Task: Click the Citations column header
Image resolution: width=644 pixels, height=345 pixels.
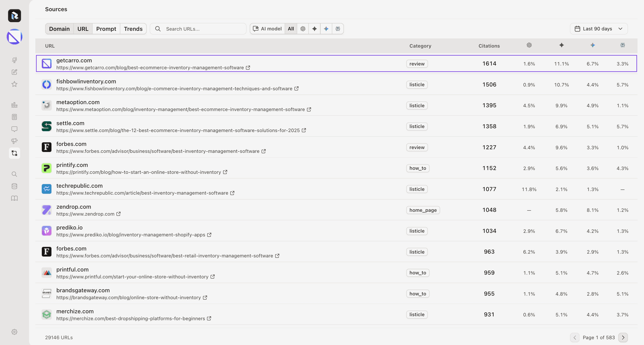Action: pos(489,46)
